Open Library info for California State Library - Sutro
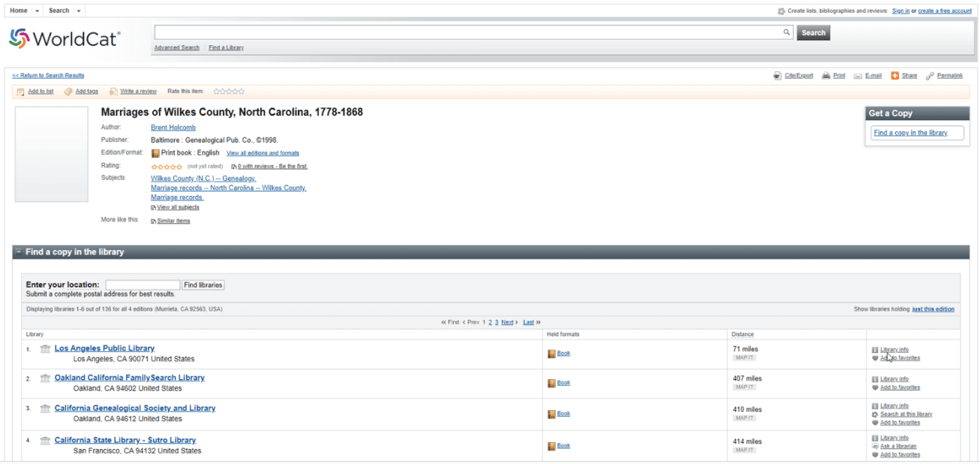Viewport: 980px width, 464px height. point(894,438)
